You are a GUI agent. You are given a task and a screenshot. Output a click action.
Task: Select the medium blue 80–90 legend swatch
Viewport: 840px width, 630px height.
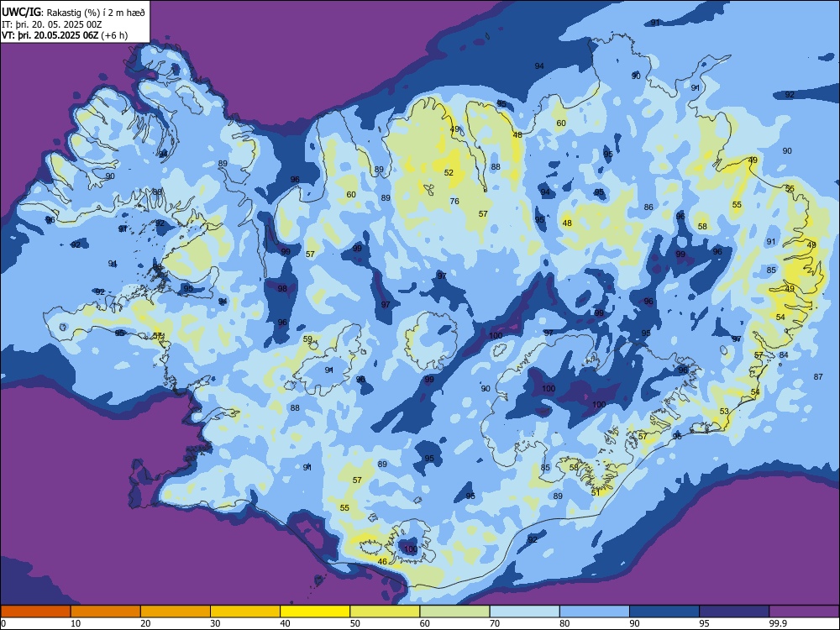[x=595, y=612]
